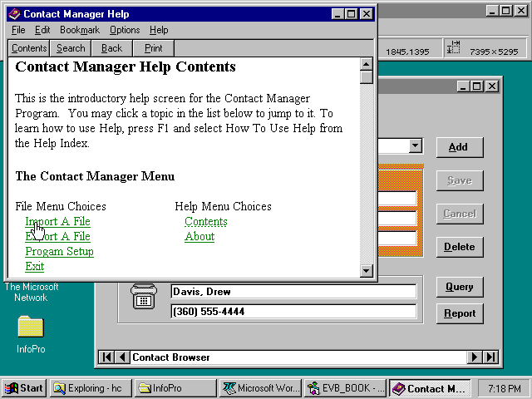Click the Delete button in contact form
This screenshot has width=532, height=399.
[x=459, y=247]
